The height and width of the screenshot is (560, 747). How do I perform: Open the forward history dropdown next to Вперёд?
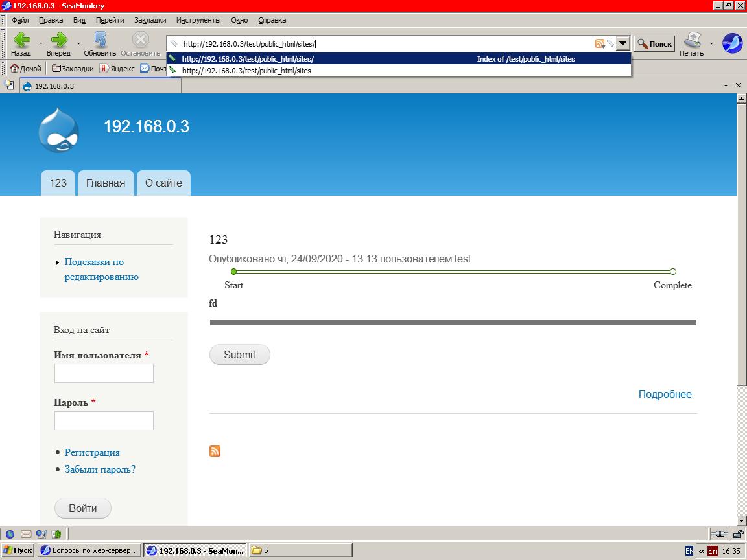pos(78,44)
